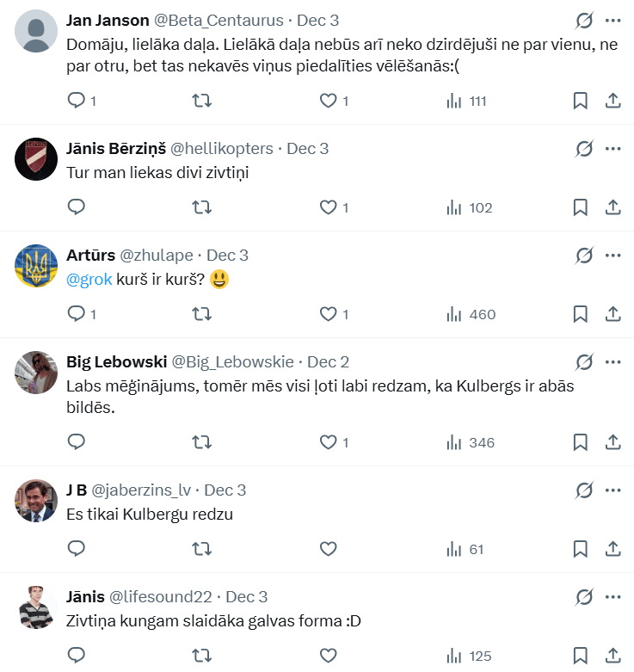
Task: Open more options on Jan Janson's tweet
Action: click(613, 21)
